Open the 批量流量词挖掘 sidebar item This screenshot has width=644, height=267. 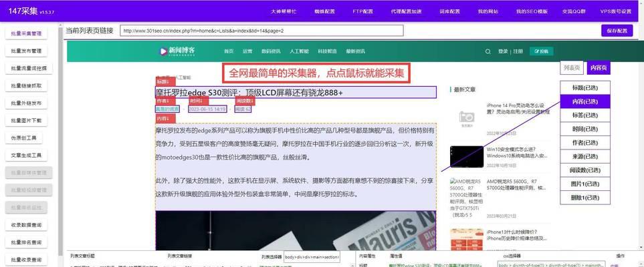[29, 68]
